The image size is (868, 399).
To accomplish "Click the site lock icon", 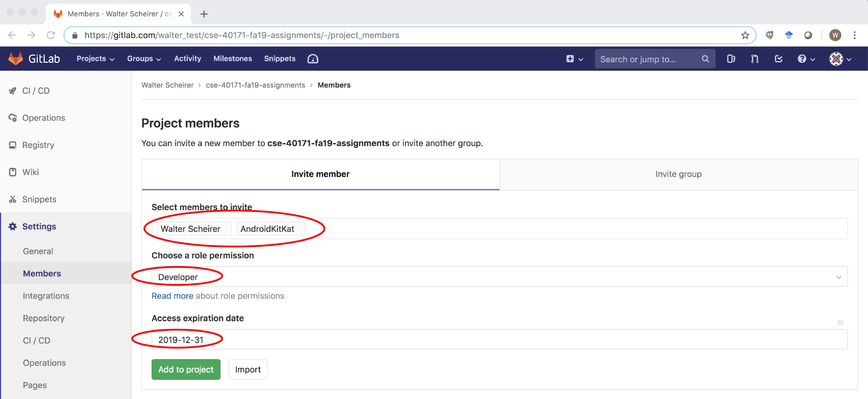I will [75, 35].
